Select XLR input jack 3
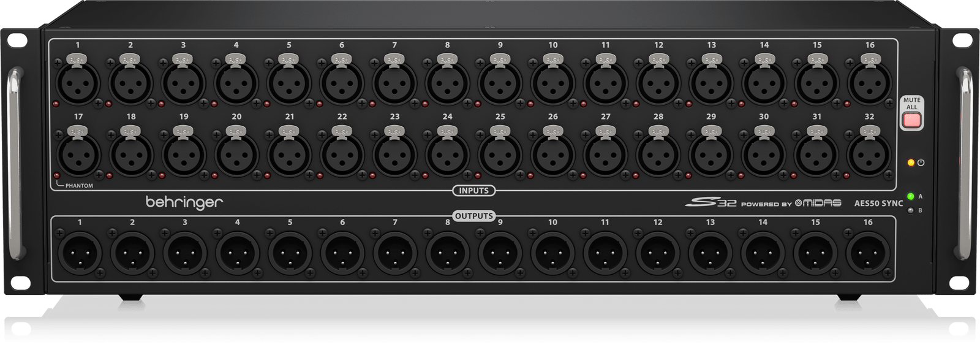The image size is (980, 344). click(183, 83)
